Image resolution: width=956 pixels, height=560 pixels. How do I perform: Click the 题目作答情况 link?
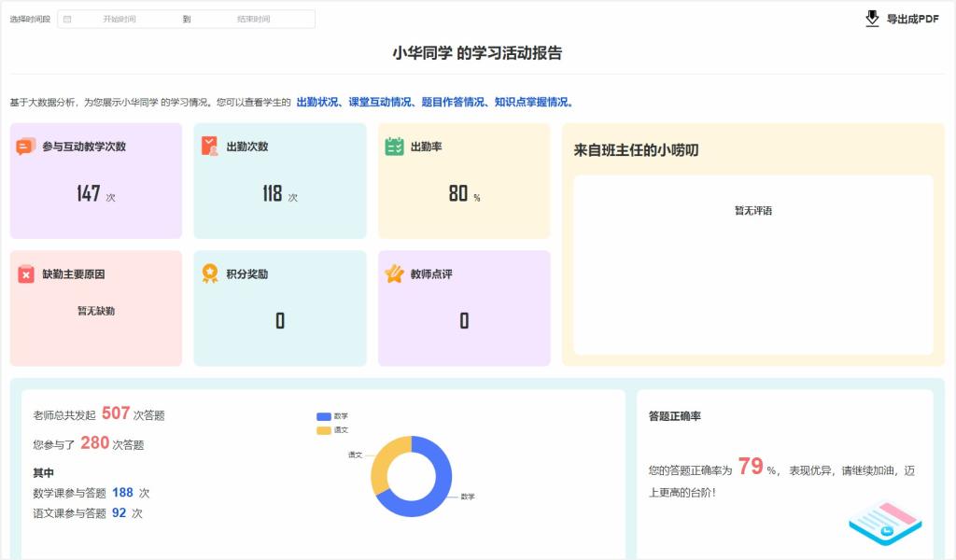click(453, 103)
